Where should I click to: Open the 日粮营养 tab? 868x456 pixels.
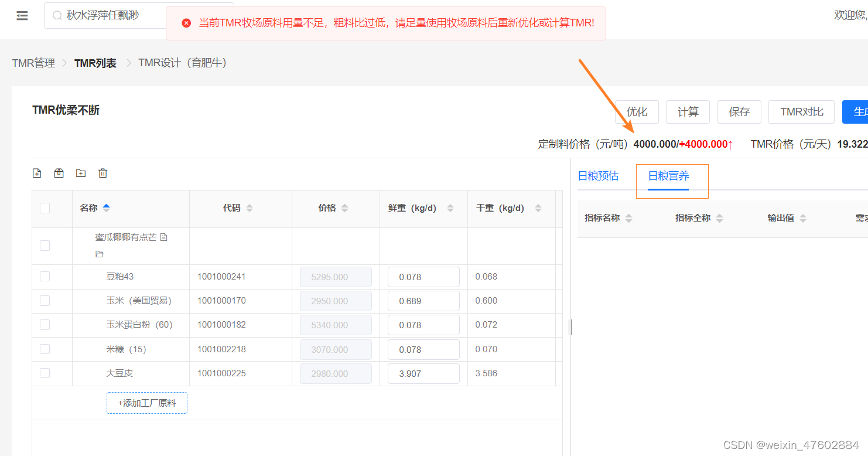[x=668, y=176]
